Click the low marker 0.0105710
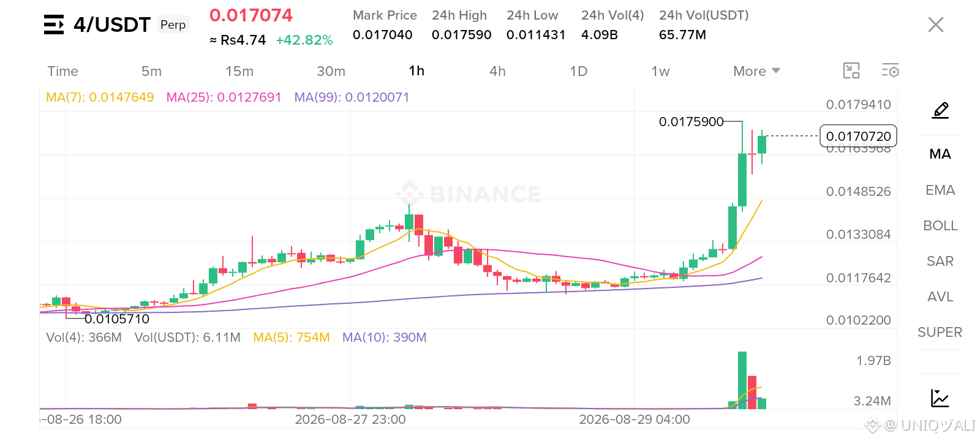This screenshot has width=980, height=441. point(117,319)
